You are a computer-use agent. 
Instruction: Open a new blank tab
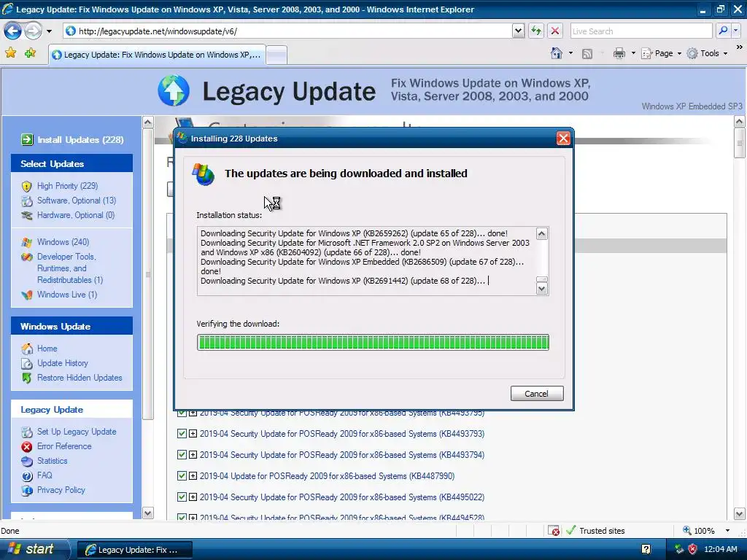point(276,55)
